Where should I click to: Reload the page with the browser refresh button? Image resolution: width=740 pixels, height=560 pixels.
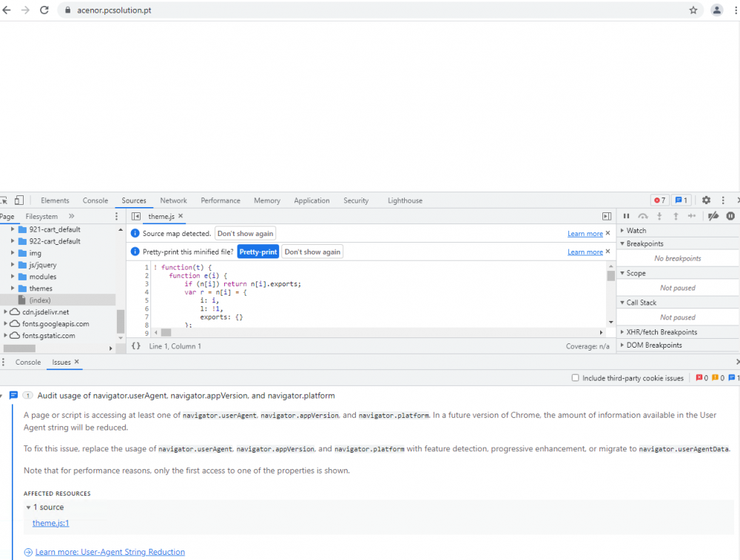(x=44, y=10)
